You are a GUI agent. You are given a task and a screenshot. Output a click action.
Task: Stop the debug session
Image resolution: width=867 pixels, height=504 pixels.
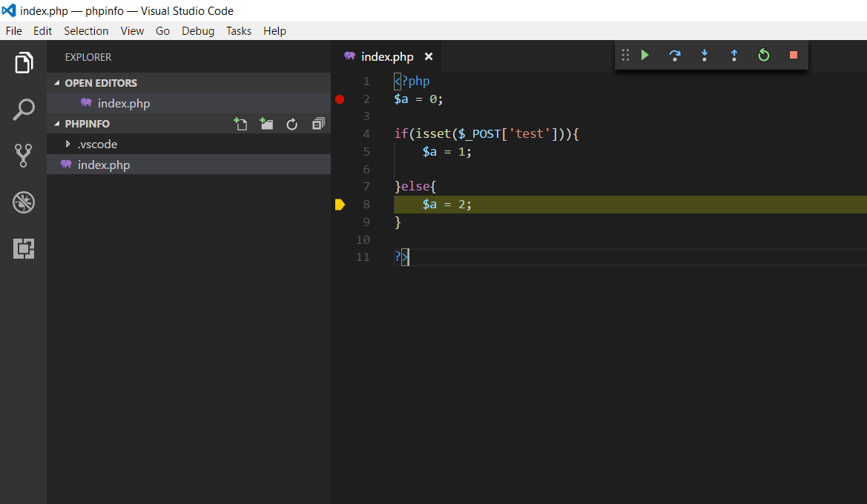point(794,55)
